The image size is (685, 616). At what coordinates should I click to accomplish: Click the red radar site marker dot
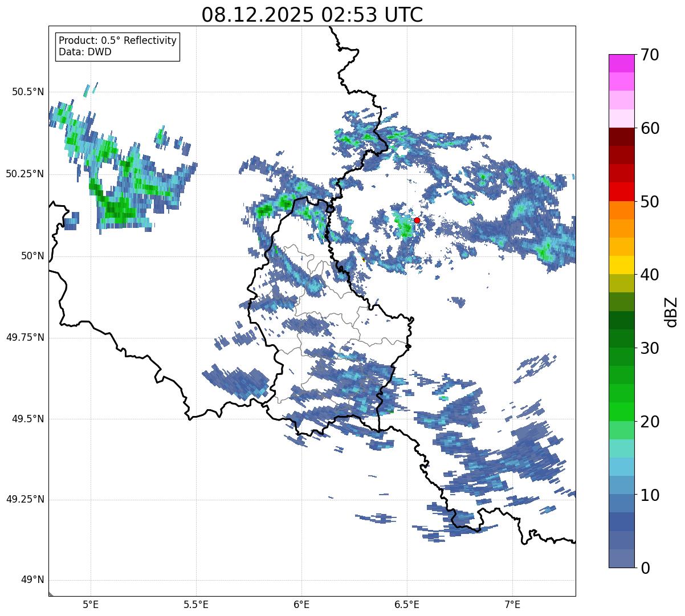tap(417, 220)
